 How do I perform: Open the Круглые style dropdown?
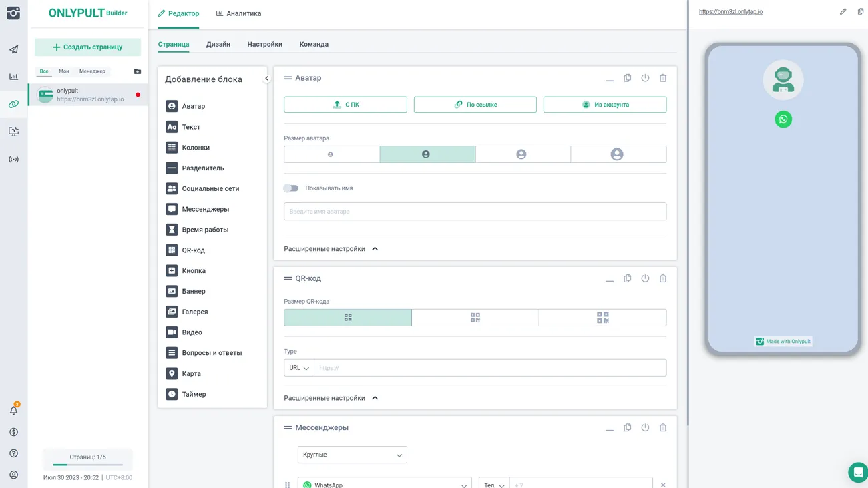point(352,455)
